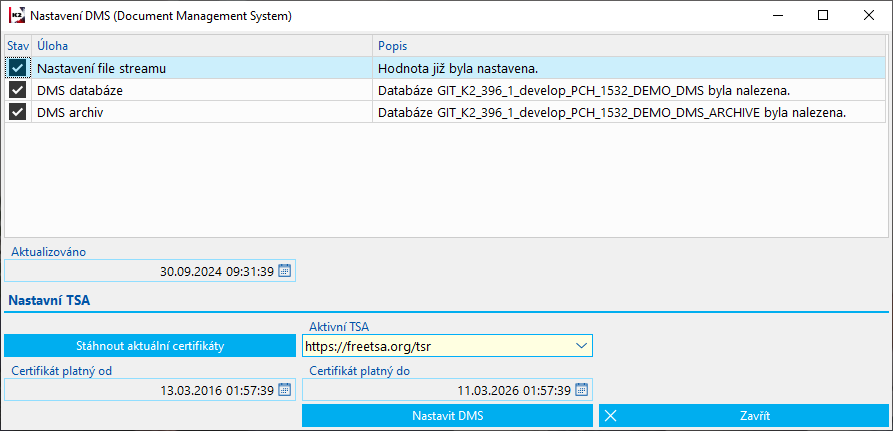
Task: Expand the Aktivní TSA dropdown arrow
Action: click(582, 346)
